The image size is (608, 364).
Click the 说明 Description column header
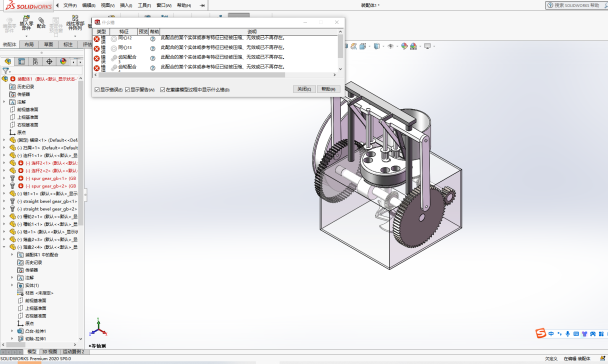[x=252, y=31]
